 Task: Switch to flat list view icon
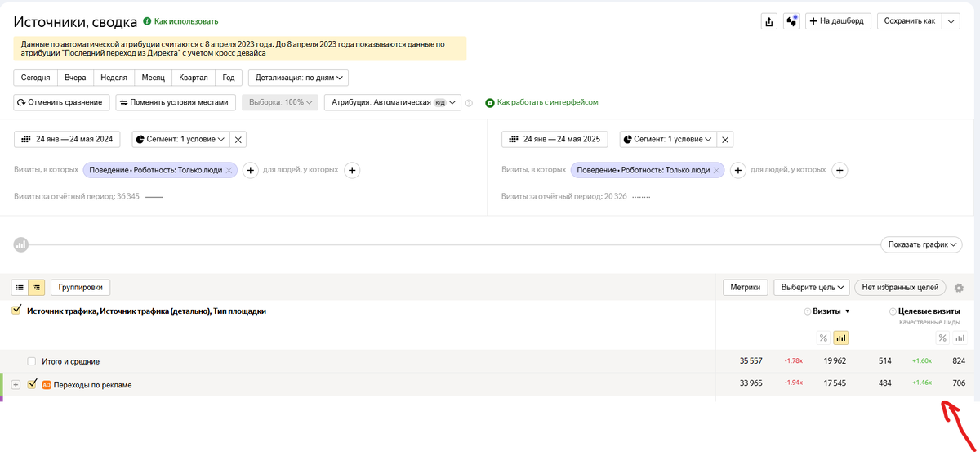(20, 288)
